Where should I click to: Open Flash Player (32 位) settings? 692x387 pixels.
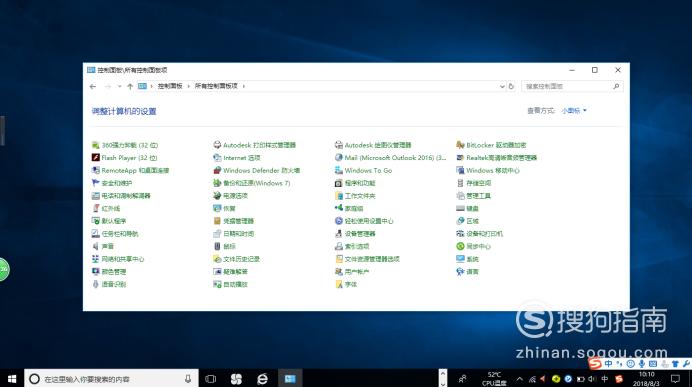click(x=124, y=158)
